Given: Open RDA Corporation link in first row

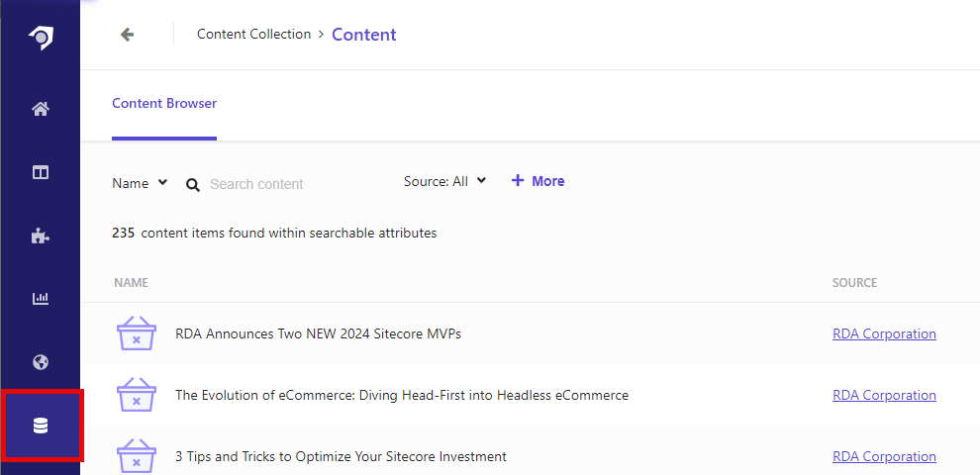Looking at the screenshot, I should click(884, 334).
